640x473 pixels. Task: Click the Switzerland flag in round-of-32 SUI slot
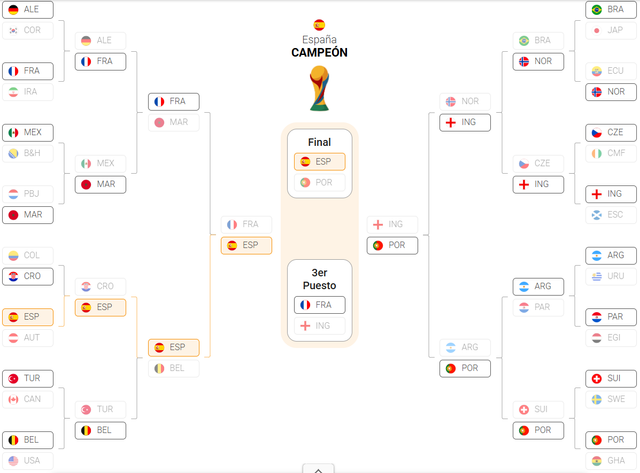[x=597, y=378]
